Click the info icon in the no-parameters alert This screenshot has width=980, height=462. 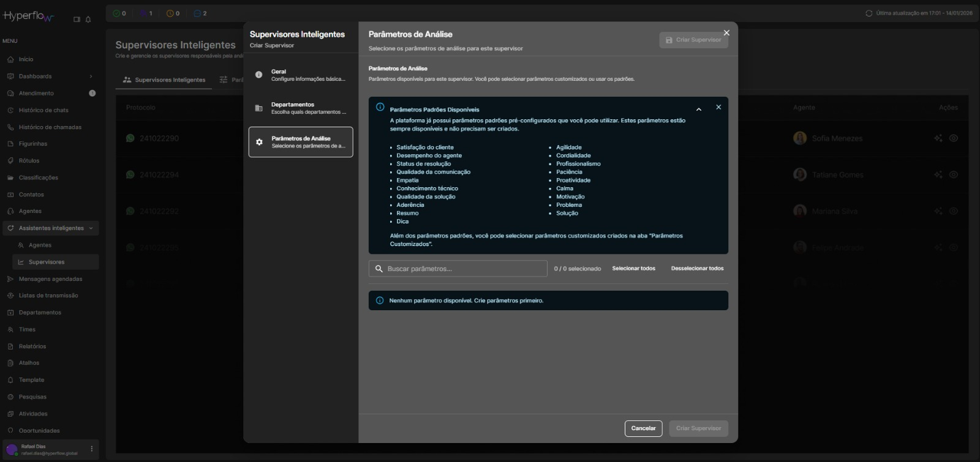click(x=380, y=300)
